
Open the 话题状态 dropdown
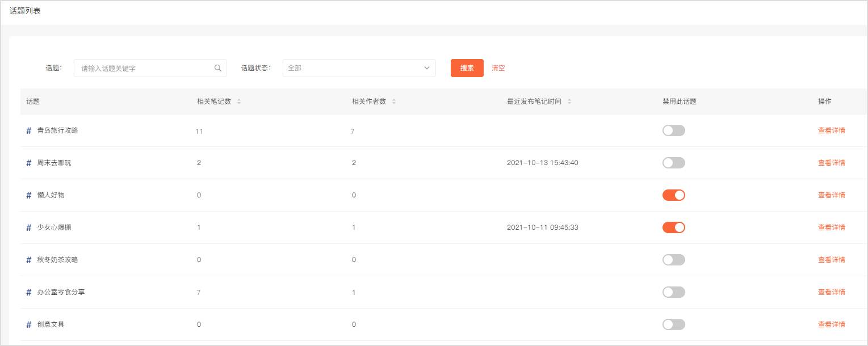click(x=359, y=68)
